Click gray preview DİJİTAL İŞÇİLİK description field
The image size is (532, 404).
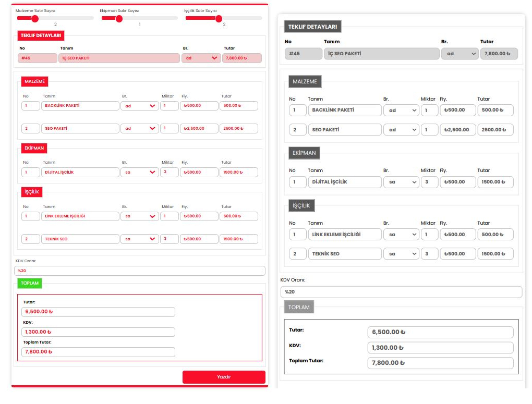345,182
